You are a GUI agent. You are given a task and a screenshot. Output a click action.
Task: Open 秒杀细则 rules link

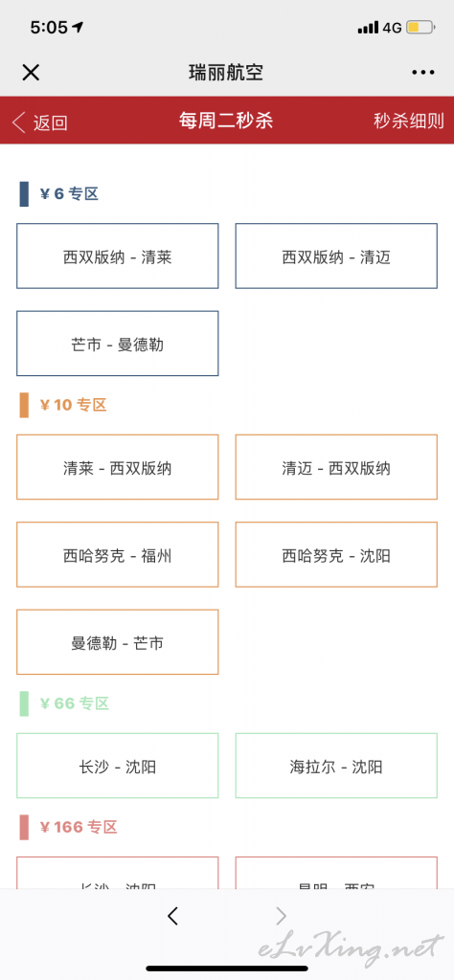pyautogui.click(x=409, y=121)
